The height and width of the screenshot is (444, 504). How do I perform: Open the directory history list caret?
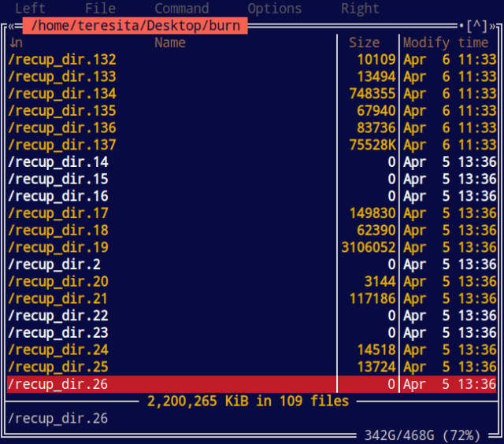point(476,26)
